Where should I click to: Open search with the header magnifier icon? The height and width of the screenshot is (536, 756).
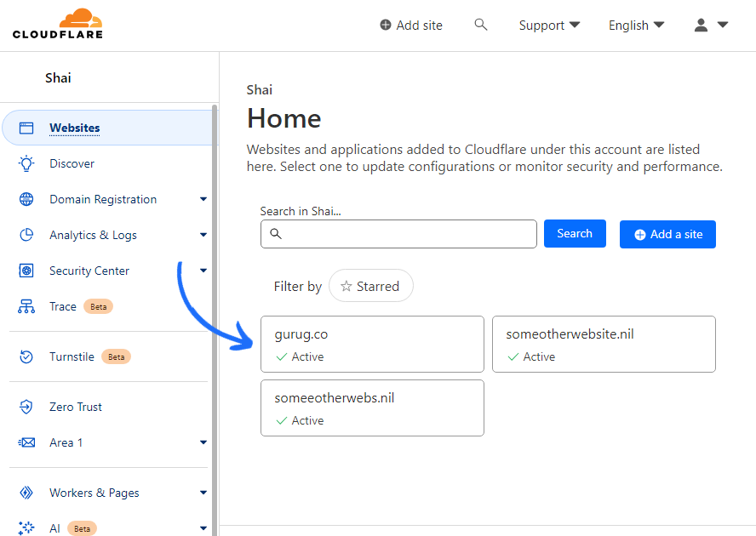coord(481,24)
